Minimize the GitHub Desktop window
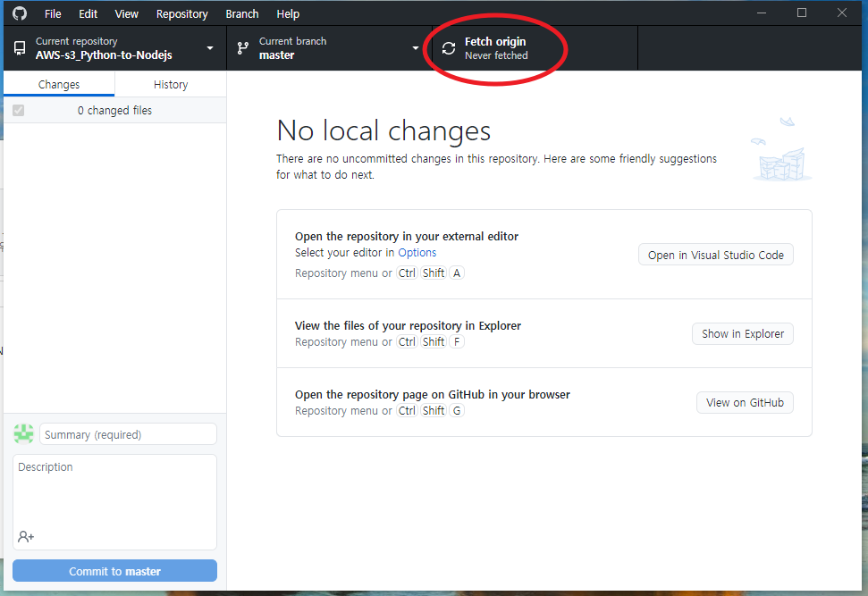 [x=762, y=13]
